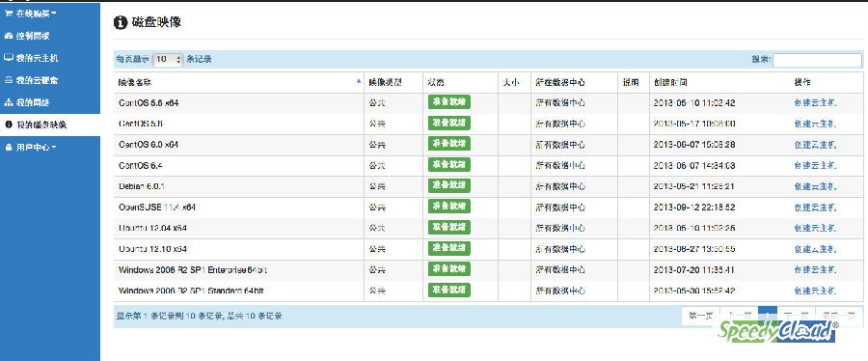Click 创建云主机 for CentOS 6.0 x64
The height and width of the screenshot is (361, 868).
815,145
